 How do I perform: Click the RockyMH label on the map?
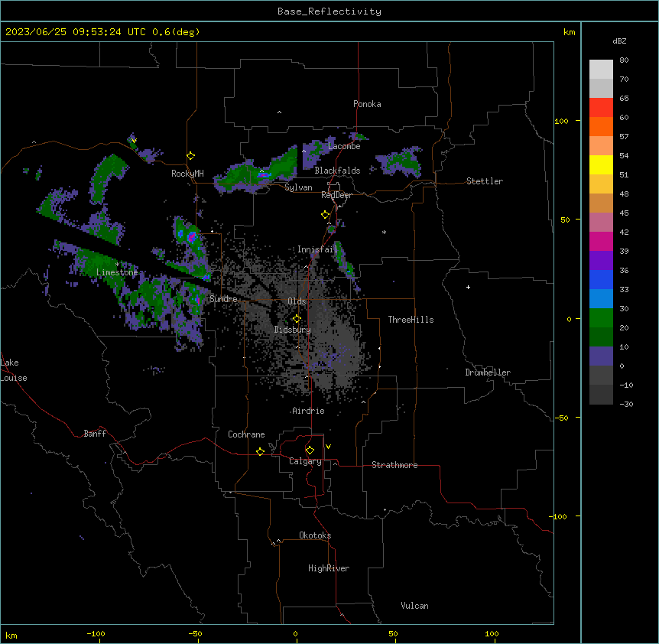coord(187,174)
